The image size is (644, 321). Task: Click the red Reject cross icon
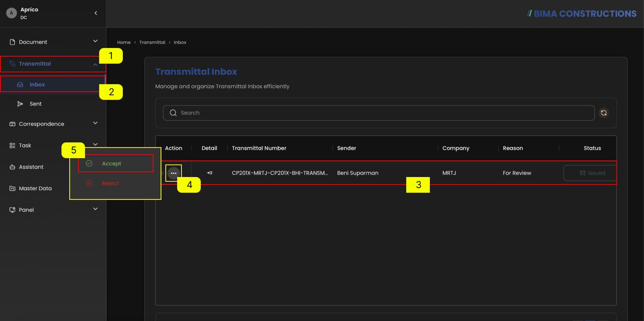pyautogui.click(x=89, y=183)
